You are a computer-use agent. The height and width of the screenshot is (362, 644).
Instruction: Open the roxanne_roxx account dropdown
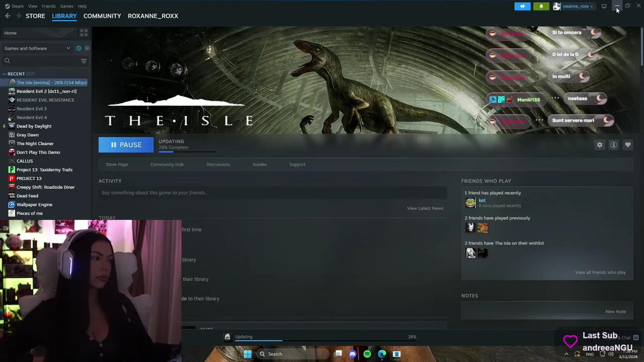574,7
